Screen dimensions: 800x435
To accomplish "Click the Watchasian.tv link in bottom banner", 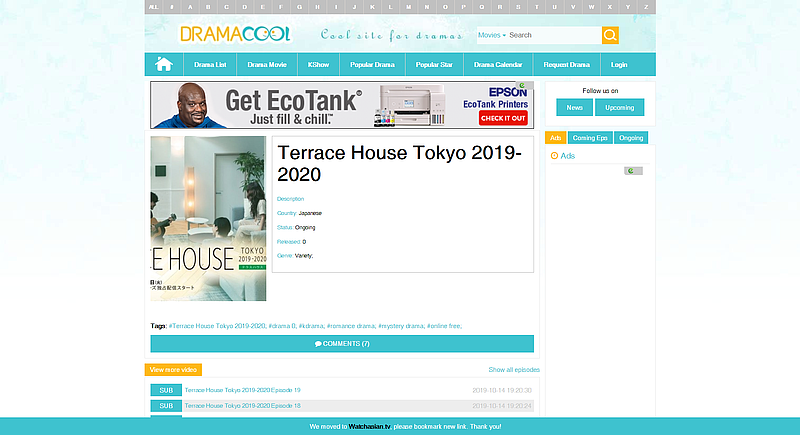I will pos(369,426).
